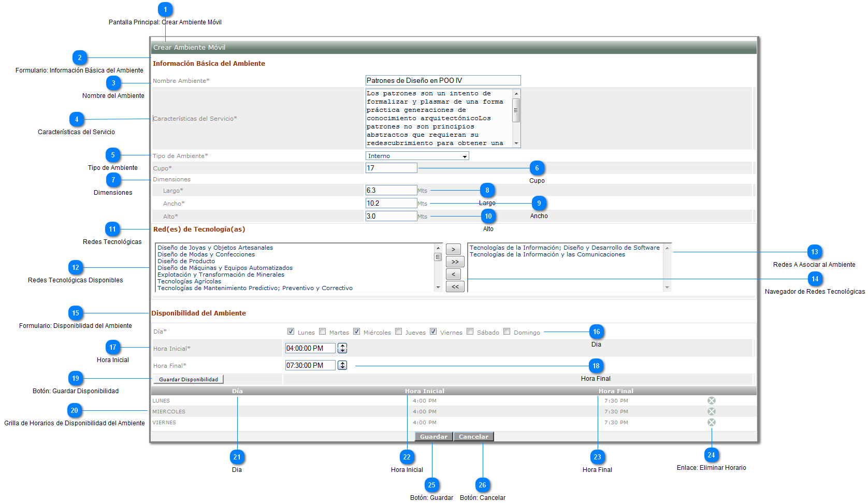Screen dimensions: 868x503
Task: Click the Largo input field
Action: coord(391,190)
